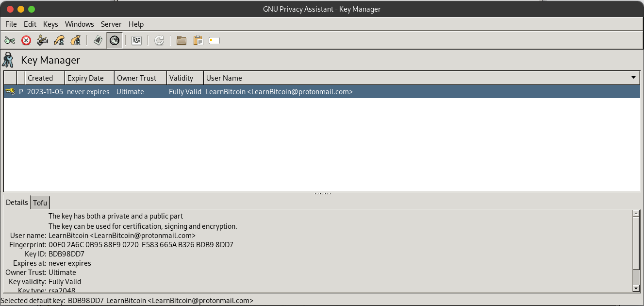Open Preferences from the toolbar
Screen dimensions: 644x306
coord(137,41)
